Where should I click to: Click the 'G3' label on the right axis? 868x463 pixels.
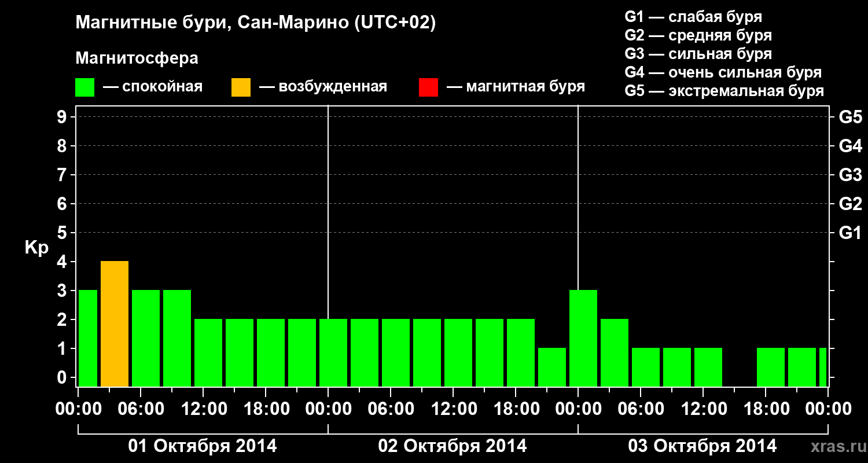pos(850,175)
